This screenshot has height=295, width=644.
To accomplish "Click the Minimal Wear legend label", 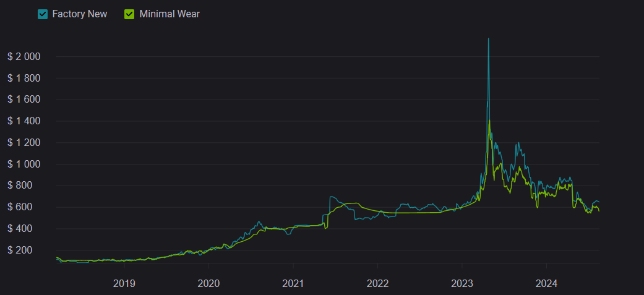I will pos(170,14).
